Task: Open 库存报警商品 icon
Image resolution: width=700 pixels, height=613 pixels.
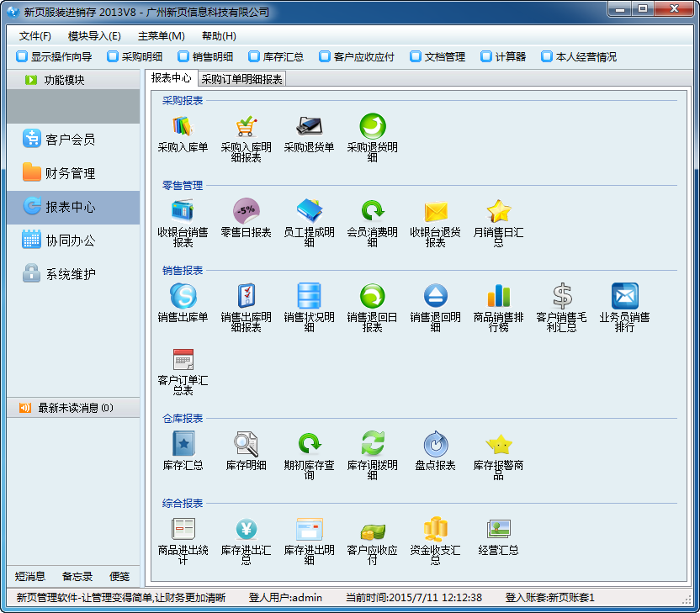Action: [x=498, y=444]
